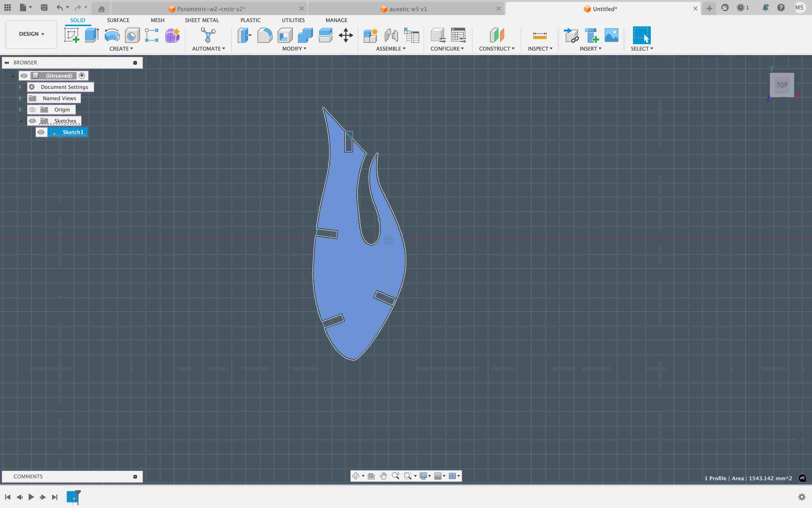The width and height of the screenshot is (812, 508).
Task: Activate the Unsaved component radio button
Action: click(82, 75)
